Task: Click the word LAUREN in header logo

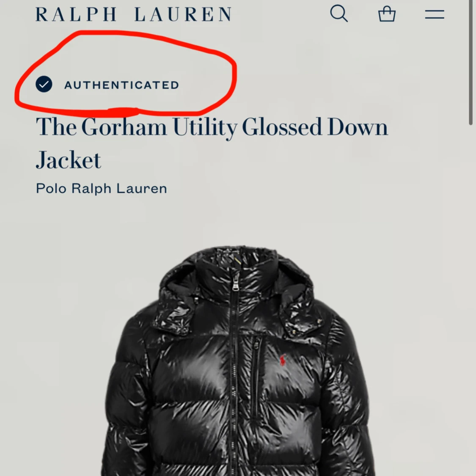Action: 183,14
